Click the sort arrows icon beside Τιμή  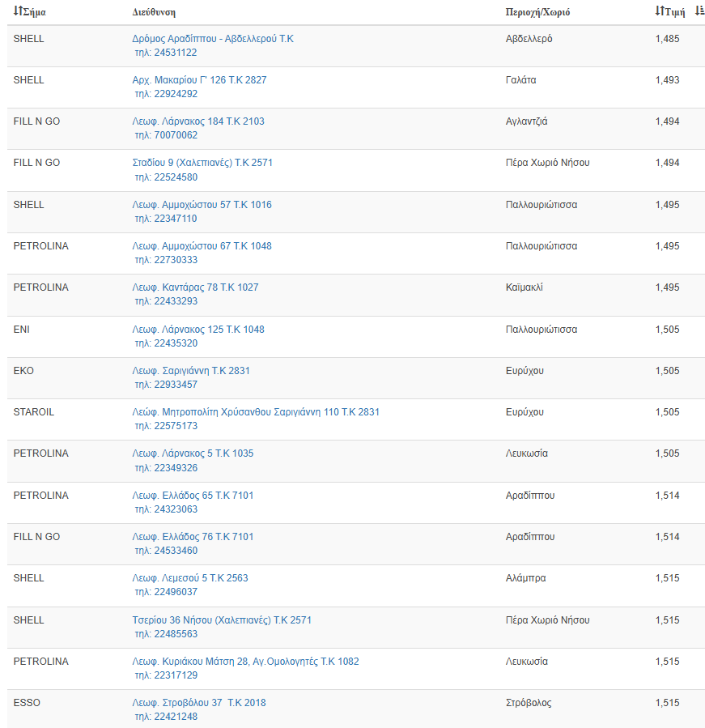(660, 12)
